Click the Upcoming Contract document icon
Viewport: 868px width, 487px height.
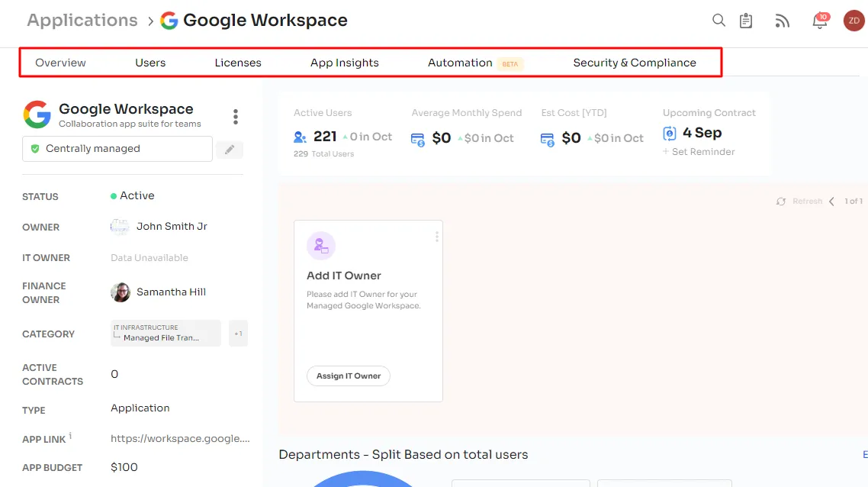[669, 133]
